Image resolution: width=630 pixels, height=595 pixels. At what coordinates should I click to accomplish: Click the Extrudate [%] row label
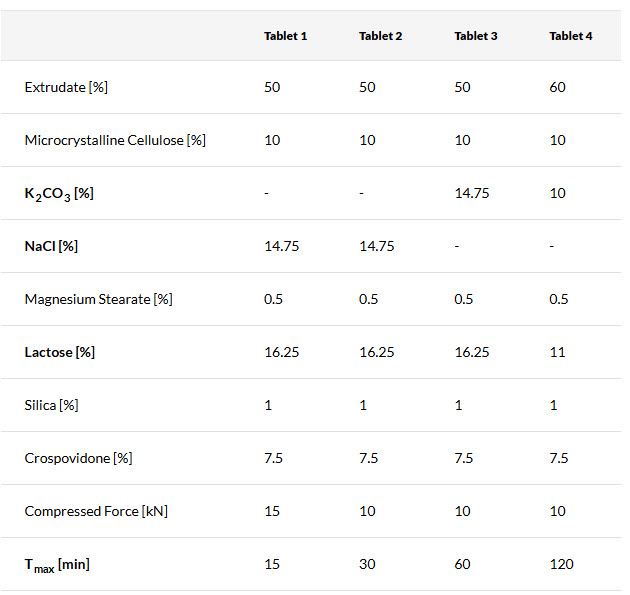point(66,87)
